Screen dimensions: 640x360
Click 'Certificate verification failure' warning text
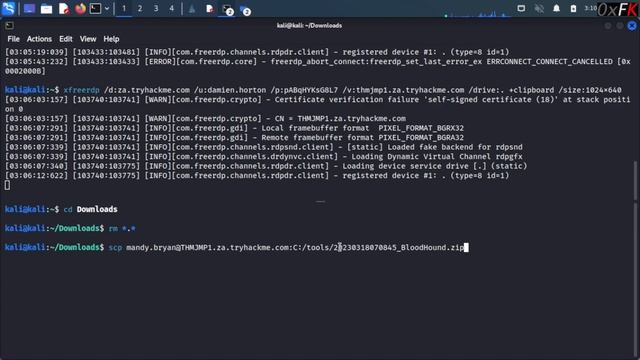347,100
